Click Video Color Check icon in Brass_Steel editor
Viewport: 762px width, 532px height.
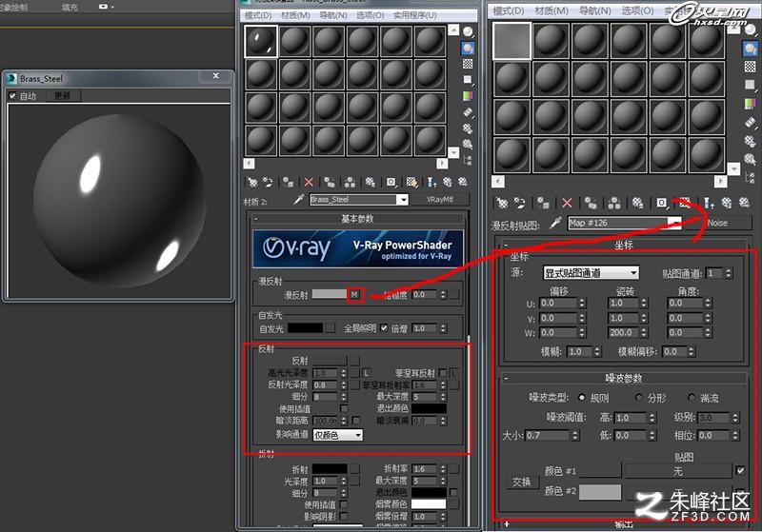click(x=468, y=95)
